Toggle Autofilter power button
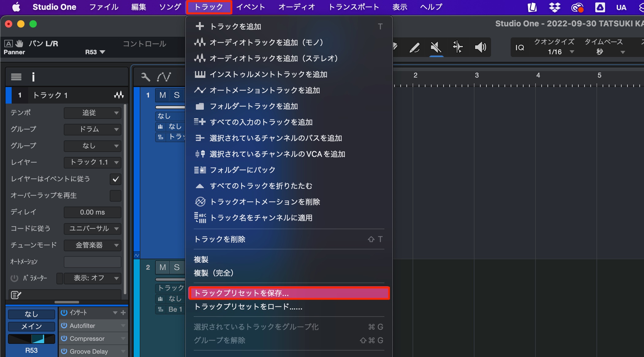Viewport: 644px width, 357px height. pos(64,325)
